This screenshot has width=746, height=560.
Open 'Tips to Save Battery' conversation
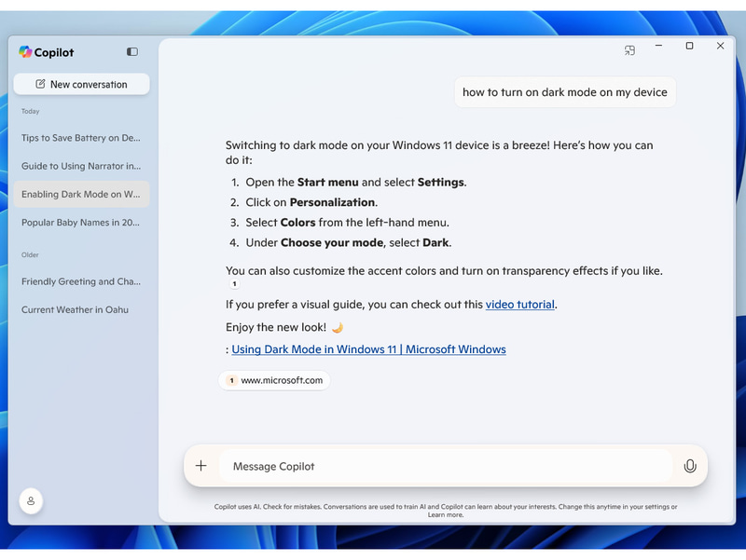point(81,138)
